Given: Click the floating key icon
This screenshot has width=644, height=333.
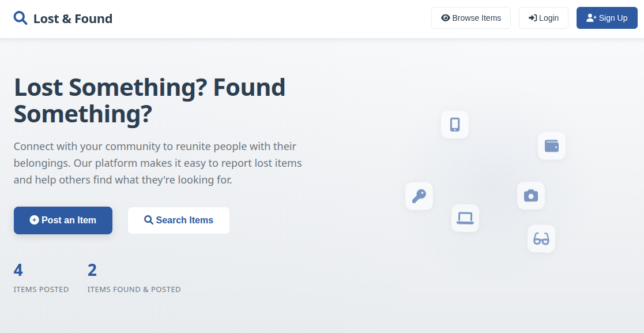Looking at the screenshot, I should [x=419, y=196].
